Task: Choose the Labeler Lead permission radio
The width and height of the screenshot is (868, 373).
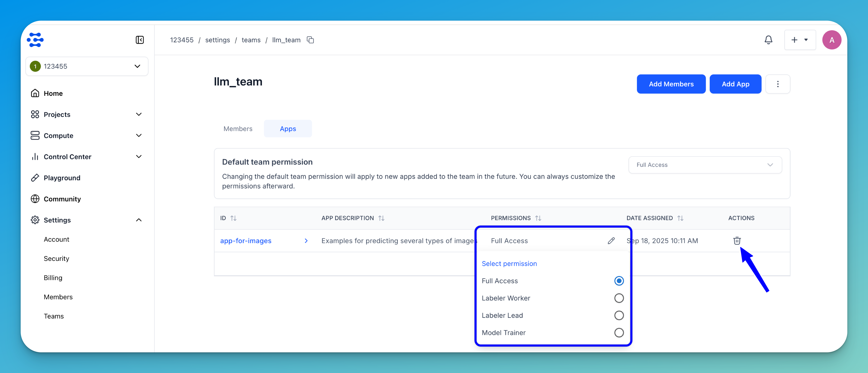Action: (619, 315)
